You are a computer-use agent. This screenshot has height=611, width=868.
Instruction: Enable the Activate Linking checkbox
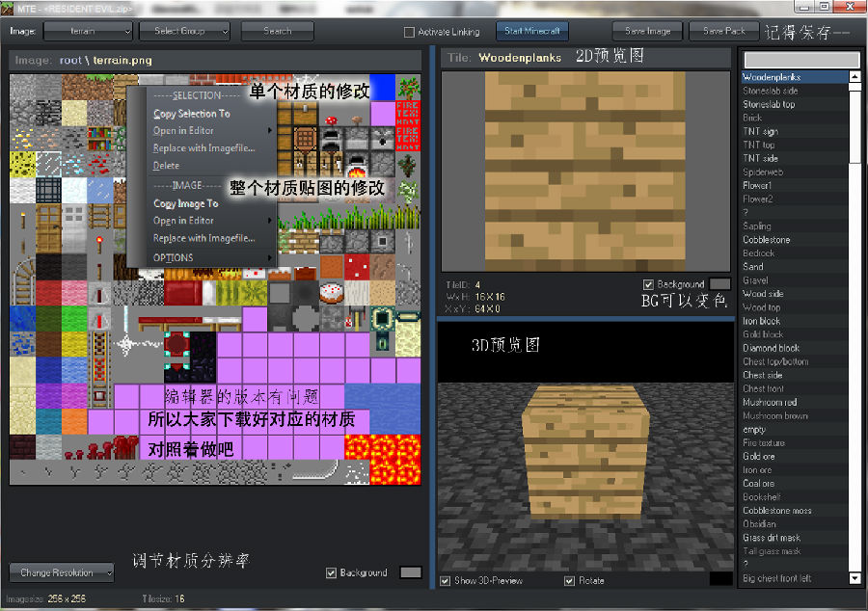click(411, 30)
